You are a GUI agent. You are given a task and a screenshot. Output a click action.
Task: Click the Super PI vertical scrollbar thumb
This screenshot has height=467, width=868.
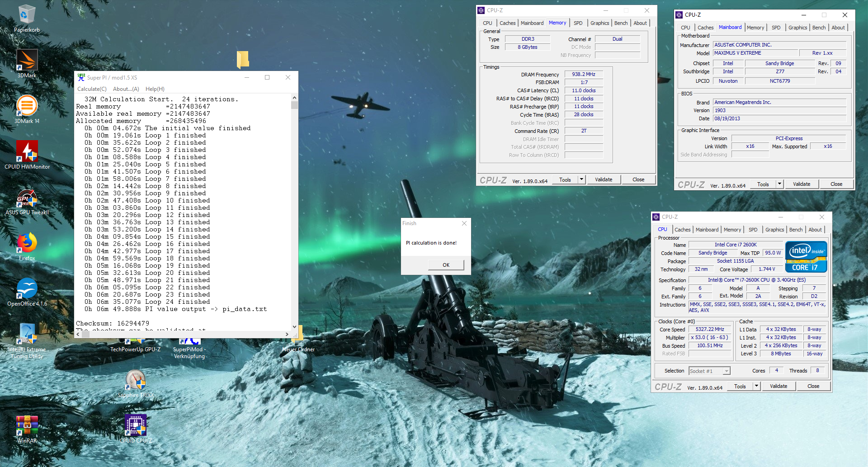(x=294, y=105)
